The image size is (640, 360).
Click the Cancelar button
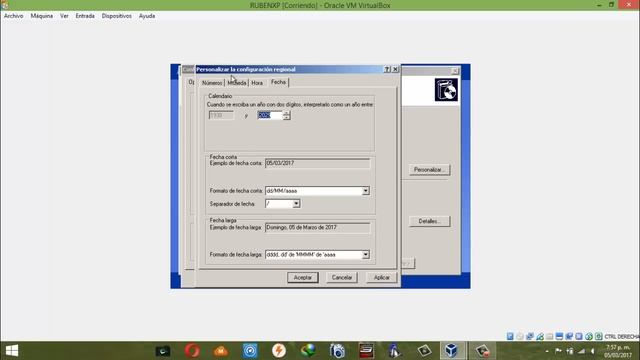coord(342,278)
